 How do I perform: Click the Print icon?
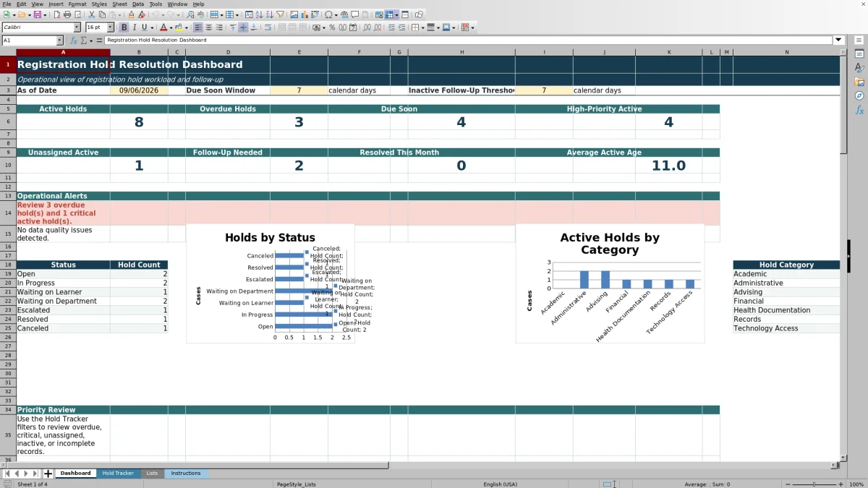tap(67, 14)
